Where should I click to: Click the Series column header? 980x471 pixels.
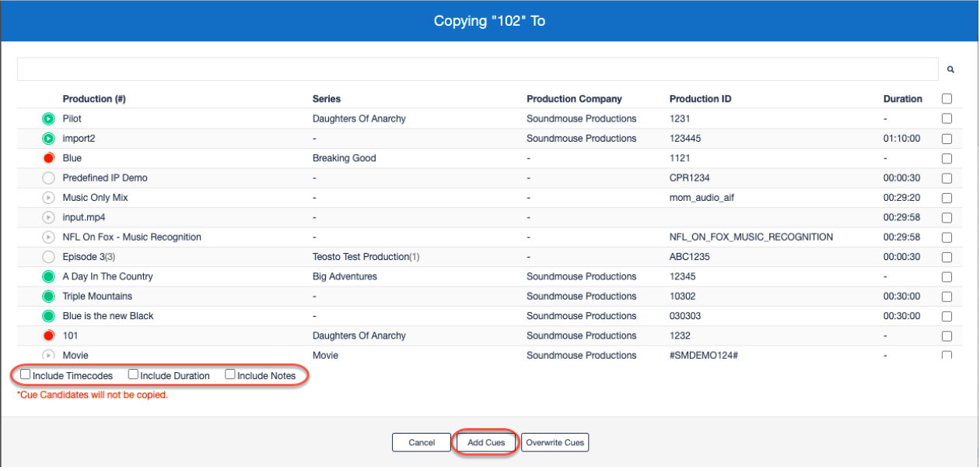pos(327,99)
